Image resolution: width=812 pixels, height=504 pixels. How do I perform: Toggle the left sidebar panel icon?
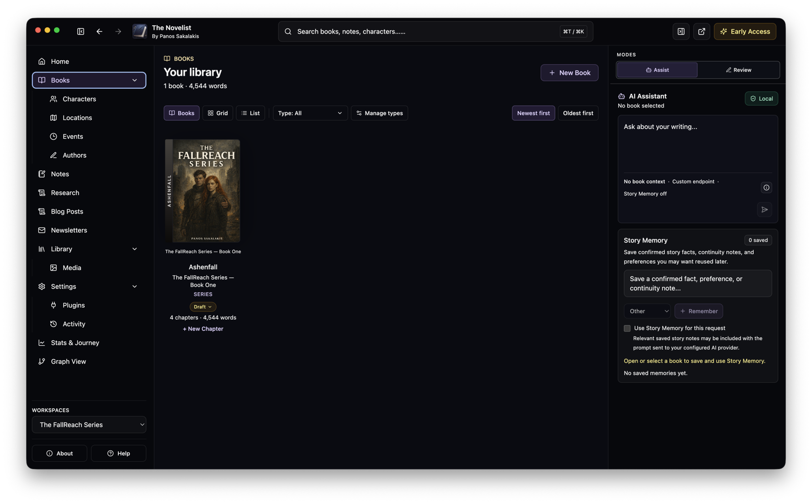tap(81, 31)
